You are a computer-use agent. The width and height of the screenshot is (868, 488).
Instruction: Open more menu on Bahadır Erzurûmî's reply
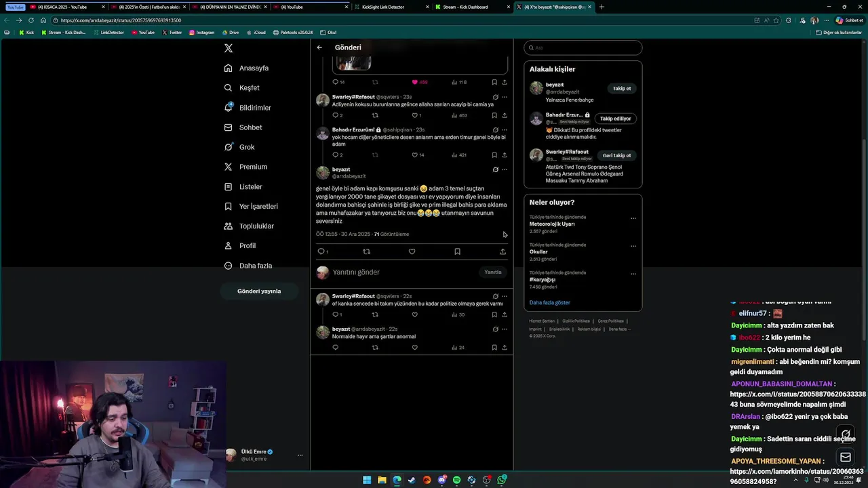504,129
